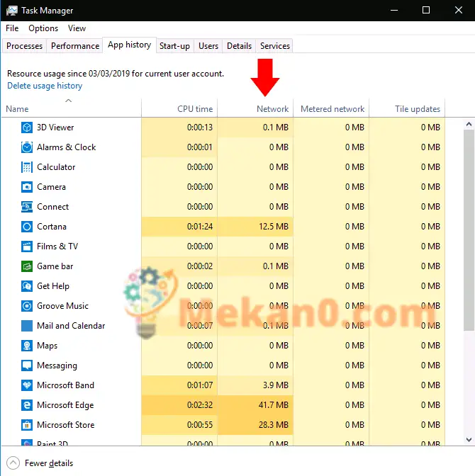The height and width of the screenshot is (476, 475).
Task: Click the Task Manager title bar icon
Action: [12, 11]
